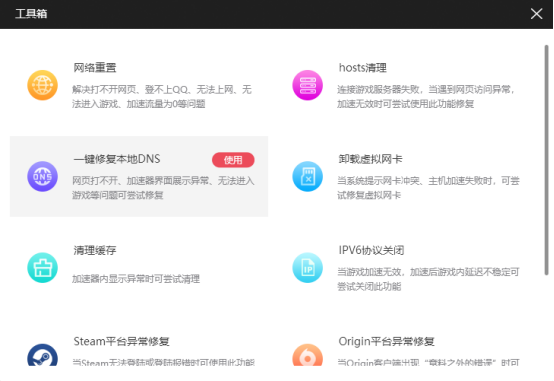554x381 pixels.
Task: Choose the IPV6协议关闭 title
Action: click(371, 250)
